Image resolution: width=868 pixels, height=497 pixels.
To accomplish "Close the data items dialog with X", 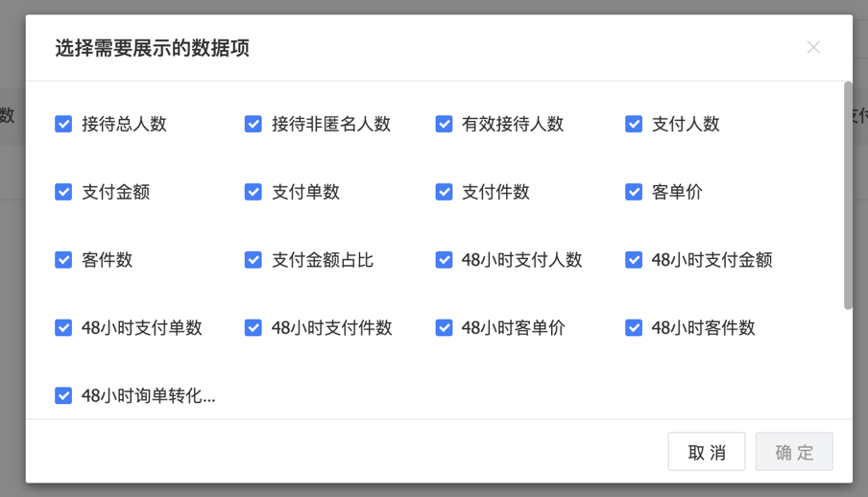I will [x=813, y=47].
